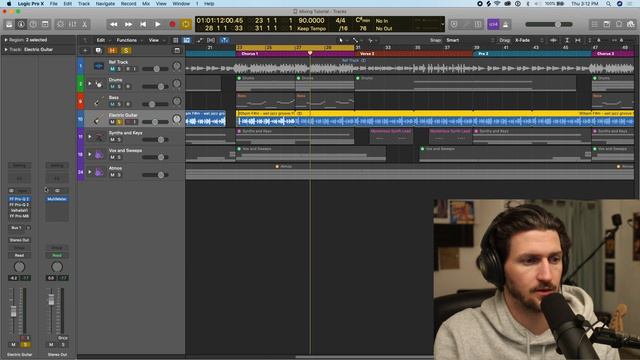Toggle the Flex view icon

[211, 40]
